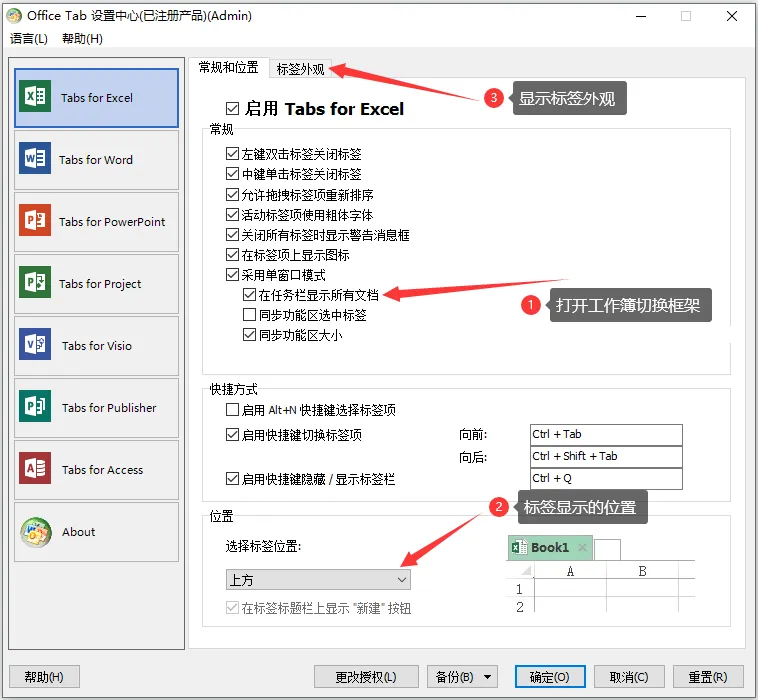The width and height of the screenshot is (758, 700).
Task: Open the 选择标签位置 dropdown showing 上方
Action: [318, 580]
